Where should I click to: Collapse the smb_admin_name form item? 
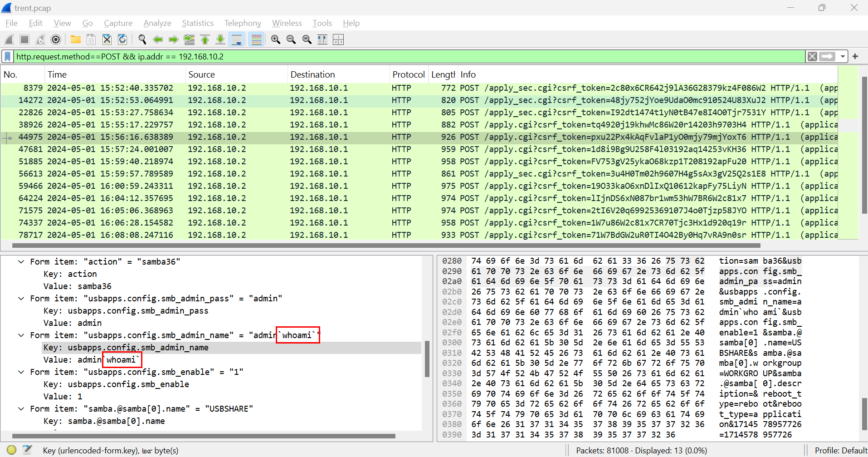pos(21,335)
